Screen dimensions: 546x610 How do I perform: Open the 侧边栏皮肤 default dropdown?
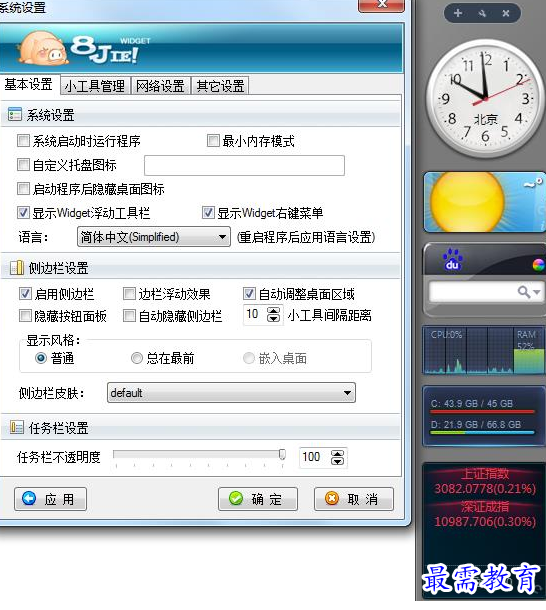coord(231,393)
